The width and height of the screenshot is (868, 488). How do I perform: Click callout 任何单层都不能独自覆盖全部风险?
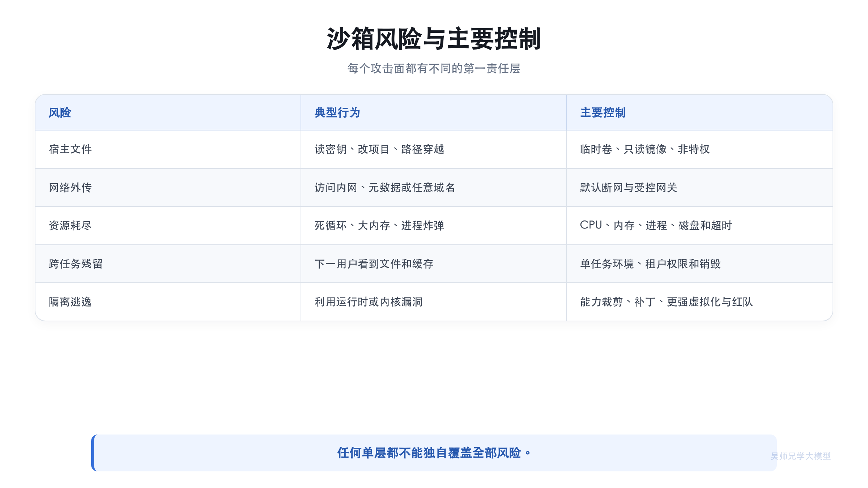pos(434,453)
